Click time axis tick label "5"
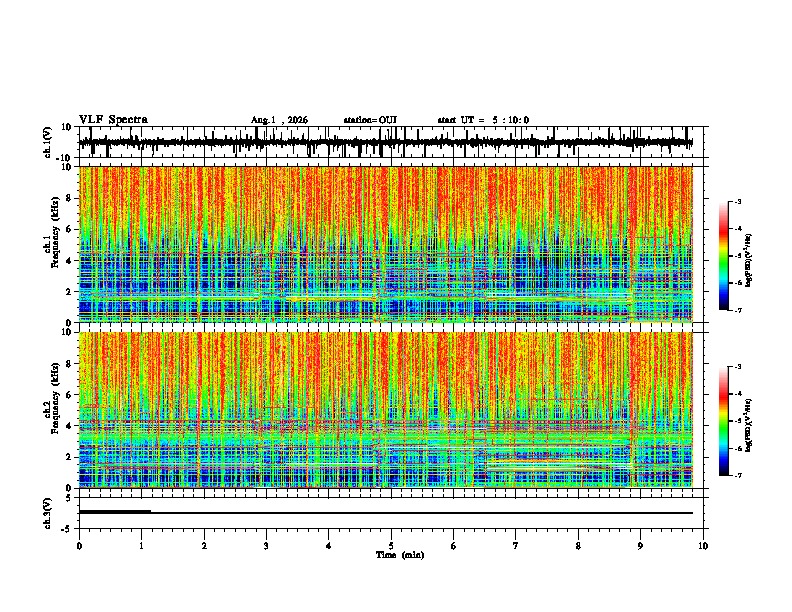Viewport: 792px width, 612px height. pyautogui.click(x=391, y=546)
